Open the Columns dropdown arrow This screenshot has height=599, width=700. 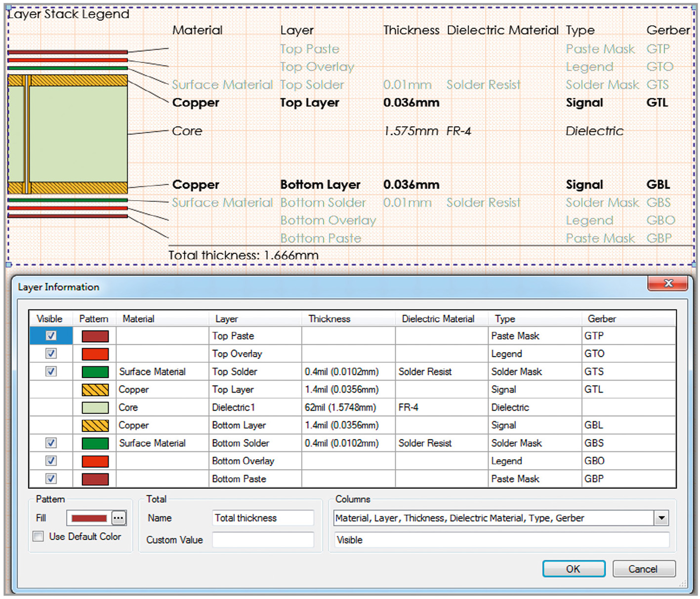coord(661,518)
